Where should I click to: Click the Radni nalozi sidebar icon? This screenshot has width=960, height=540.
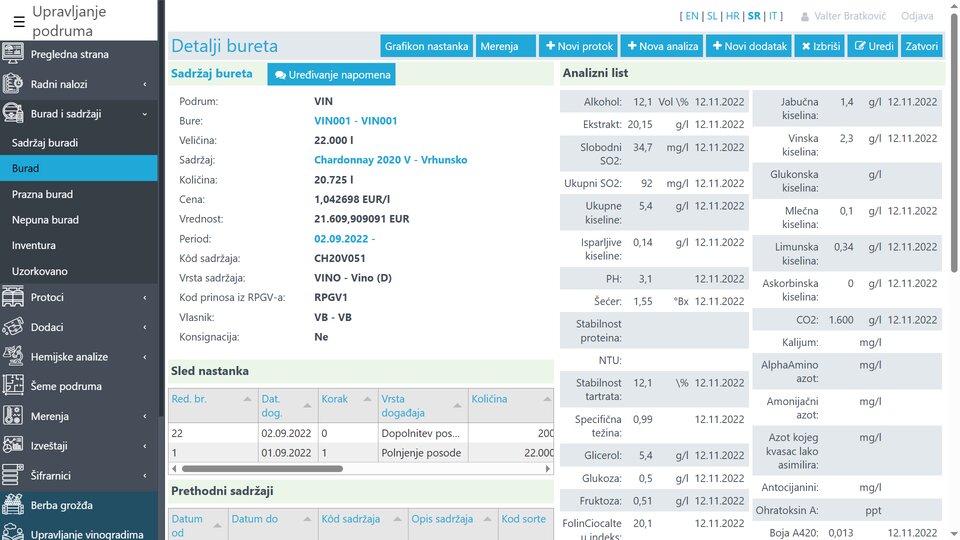(14, 85)
